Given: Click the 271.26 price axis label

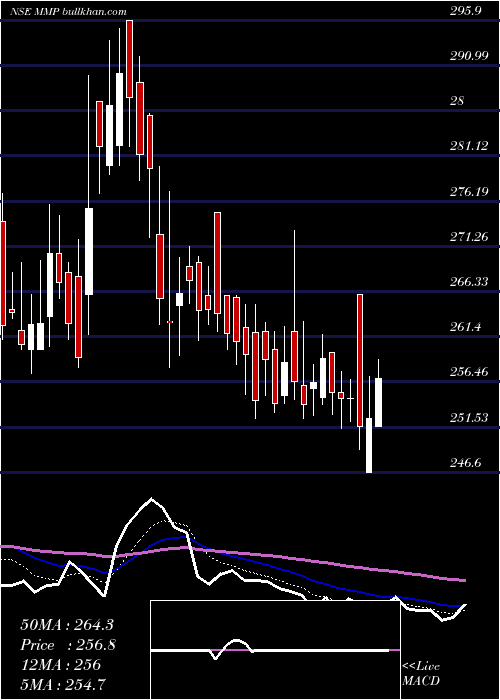Looking at the screenshot, I should (x=468, y=237).
